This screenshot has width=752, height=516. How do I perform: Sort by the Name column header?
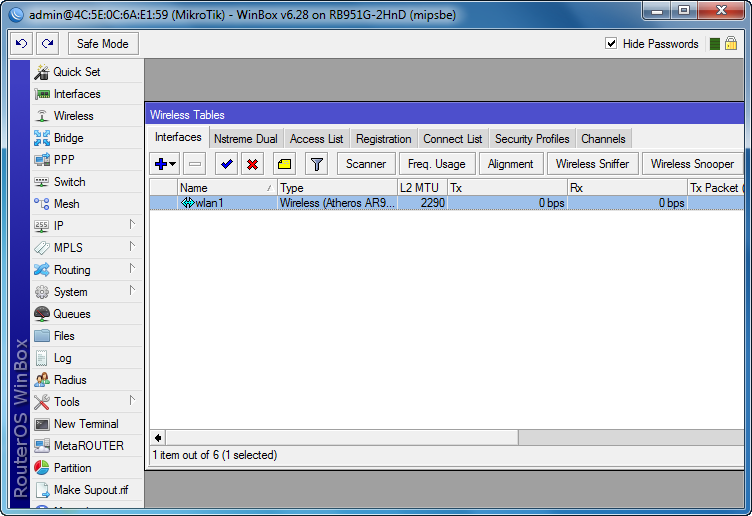coord(227,188)
